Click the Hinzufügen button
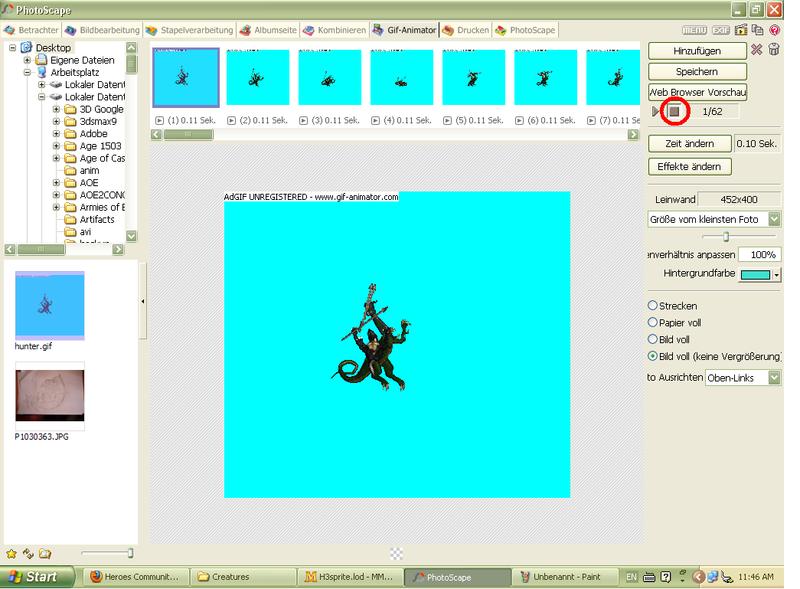 [x=697, y=51]
